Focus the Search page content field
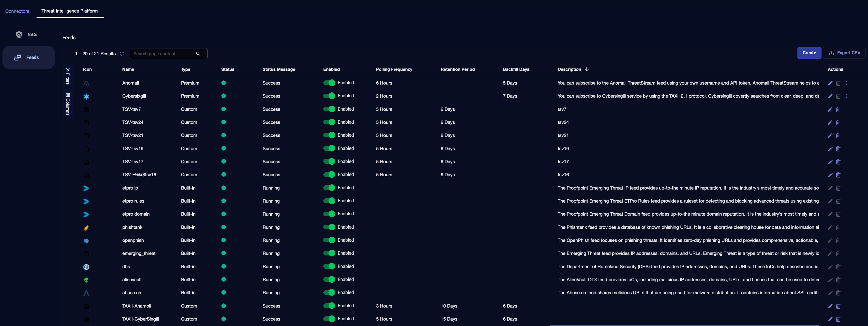This screenshot has height=326, width=868. pyautogui.click(x=162, y=54)
